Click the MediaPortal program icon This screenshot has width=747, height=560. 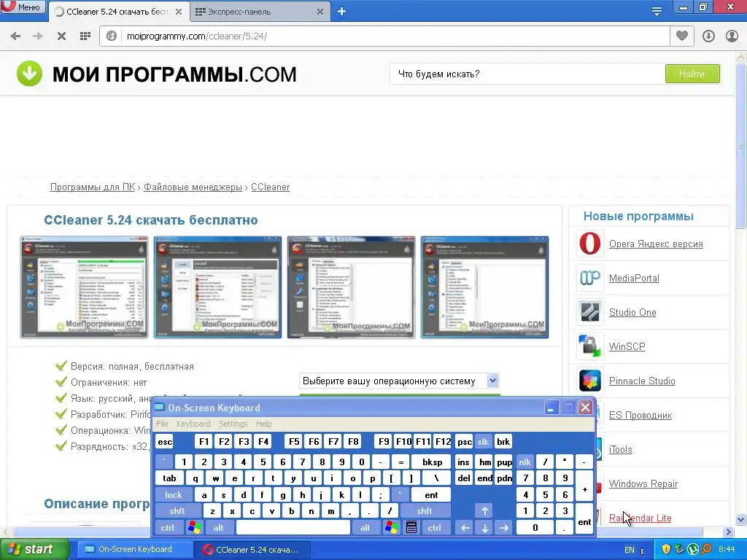[589, 278]
